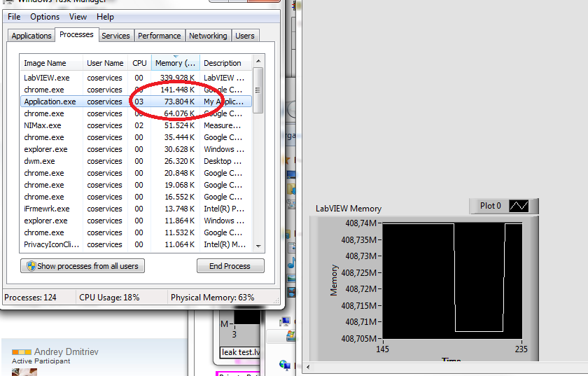The image size is (588, 376).
Task: Select explorer.exe row with 11.864 K memory
Action: pos(136,221)
